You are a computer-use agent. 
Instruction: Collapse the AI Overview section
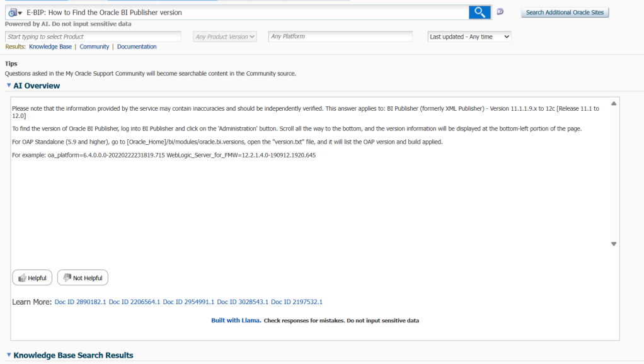tap(9, 86)
